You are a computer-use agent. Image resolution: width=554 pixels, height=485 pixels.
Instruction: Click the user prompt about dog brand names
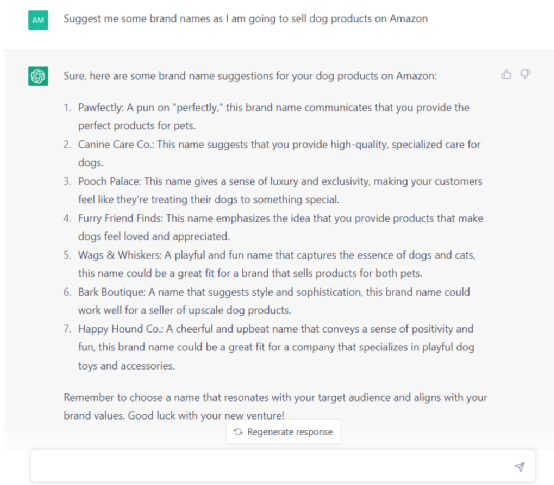click(246, 18)
